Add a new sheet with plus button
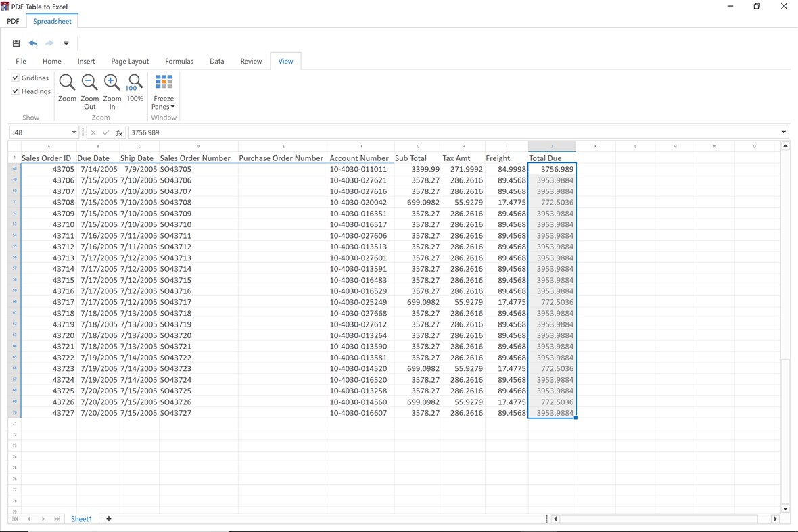 [x=108, y=518]
